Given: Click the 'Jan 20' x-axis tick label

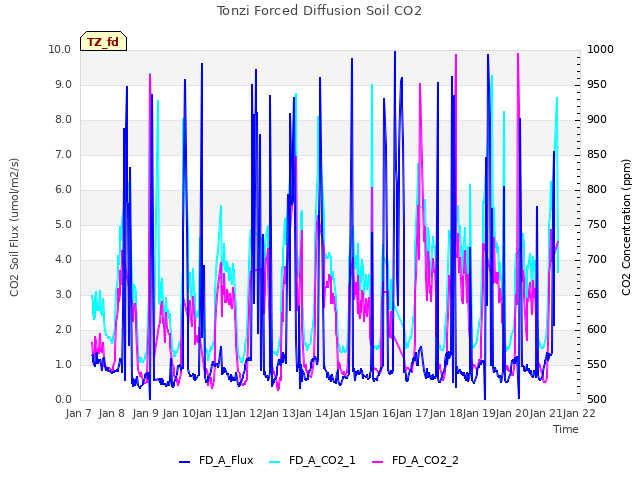Looking at the screenshot, I should point(512,413).
